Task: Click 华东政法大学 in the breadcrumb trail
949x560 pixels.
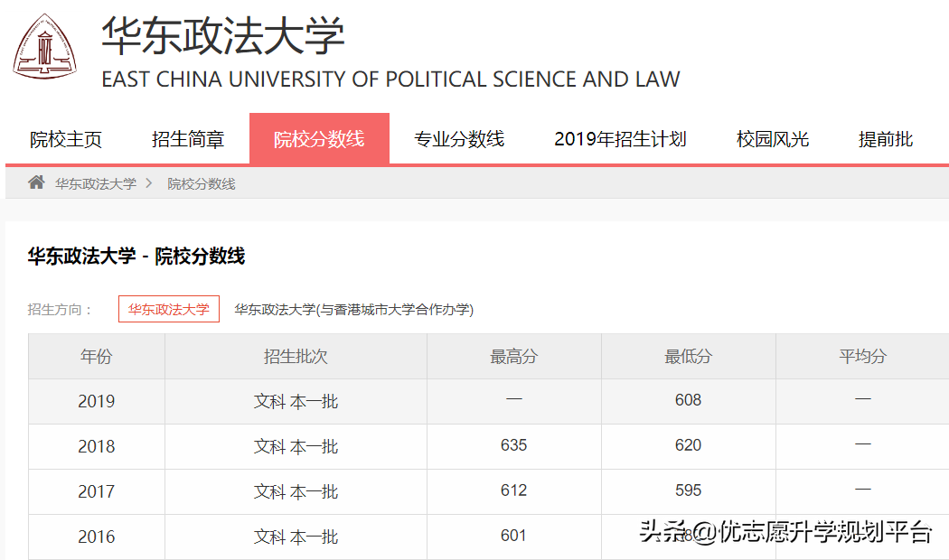Action: click(98, 182)
